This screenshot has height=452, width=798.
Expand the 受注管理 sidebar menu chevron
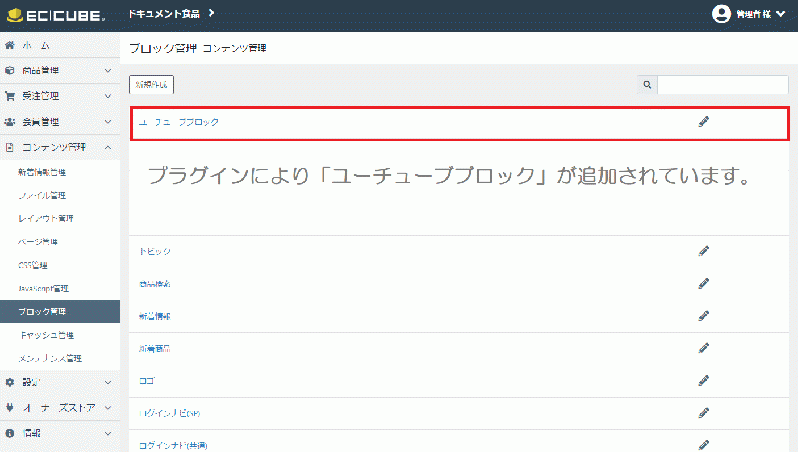(x=108, y=96)
